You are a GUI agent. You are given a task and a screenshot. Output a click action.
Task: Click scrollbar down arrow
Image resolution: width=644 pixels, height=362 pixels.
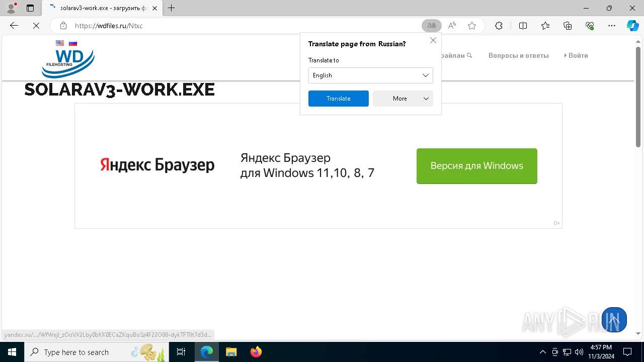[x=638, y=333]
